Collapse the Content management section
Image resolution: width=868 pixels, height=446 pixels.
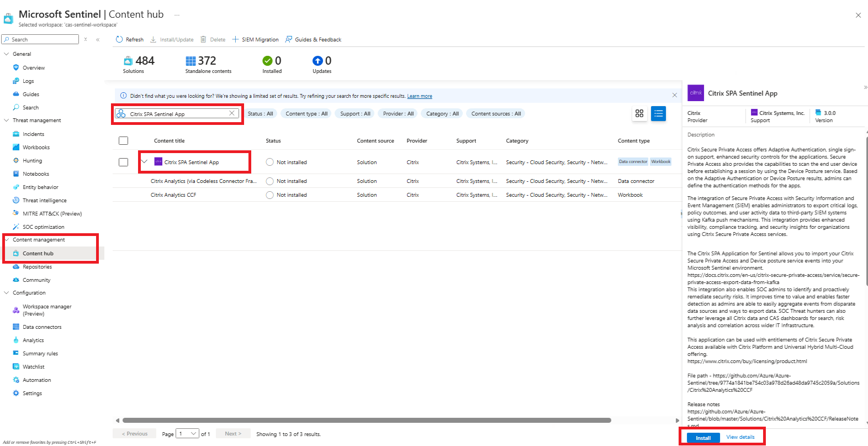(x=7, y=240)
